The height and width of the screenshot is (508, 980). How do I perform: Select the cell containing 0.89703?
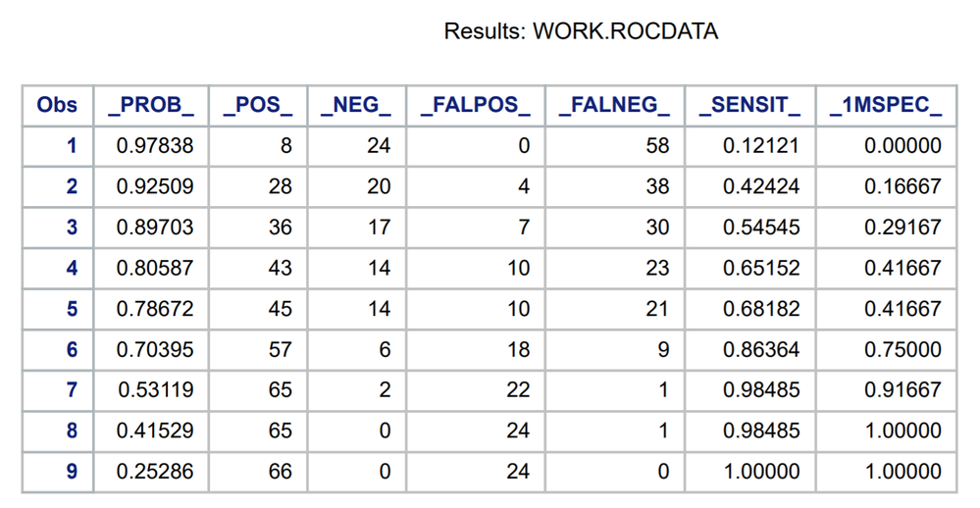click(x=155, y=228)
